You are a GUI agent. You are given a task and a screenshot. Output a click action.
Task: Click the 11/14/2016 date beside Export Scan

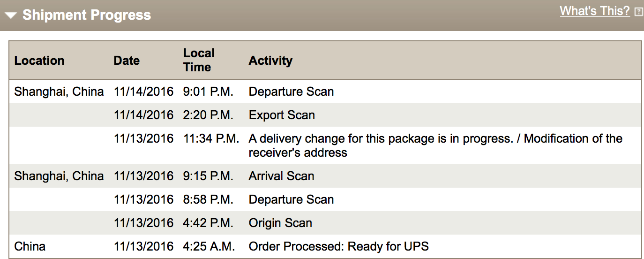point(143,115)
